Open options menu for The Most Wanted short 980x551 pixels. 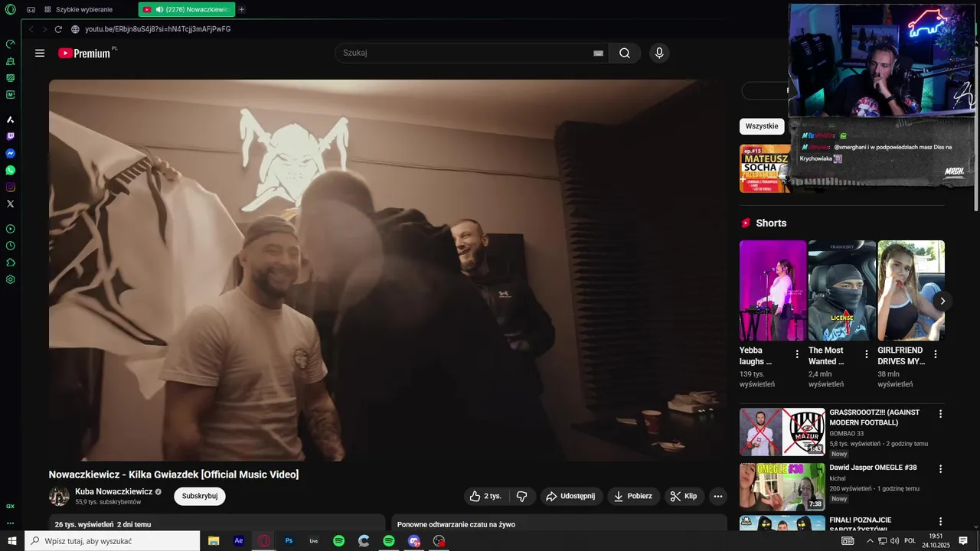point(867,354)
